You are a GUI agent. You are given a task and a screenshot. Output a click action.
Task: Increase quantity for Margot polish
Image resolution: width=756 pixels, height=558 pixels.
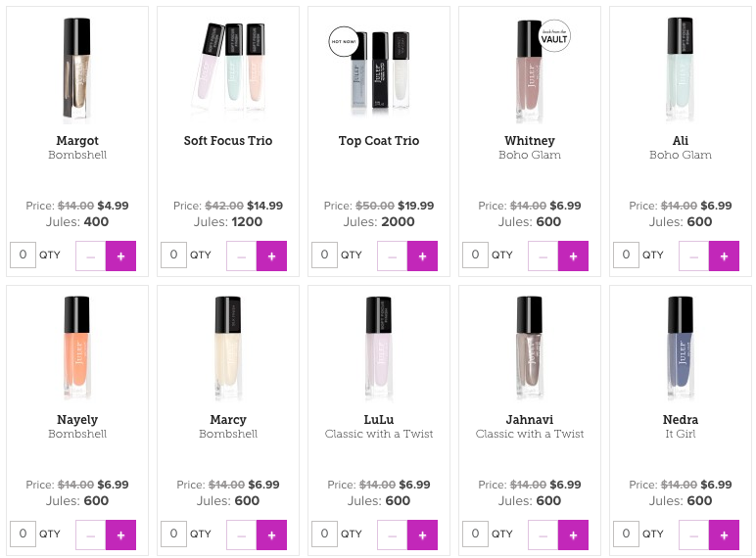coord(120,256)
